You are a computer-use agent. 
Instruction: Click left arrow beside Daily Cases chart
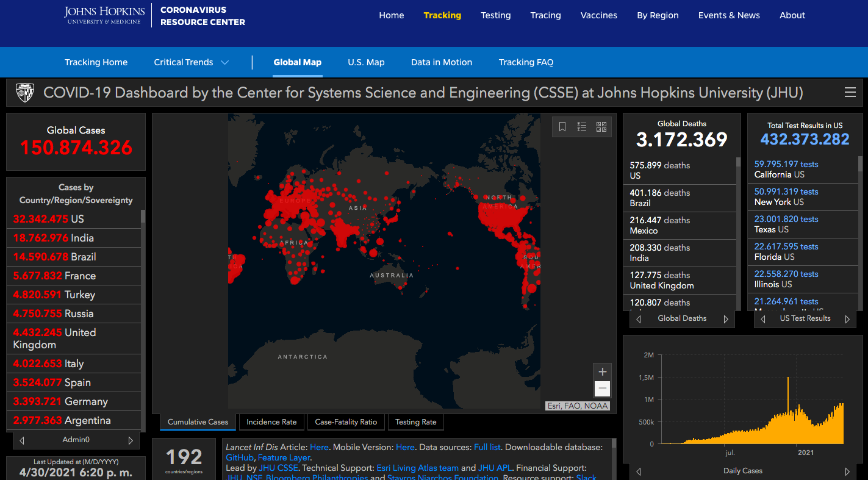tap(639, 471)
